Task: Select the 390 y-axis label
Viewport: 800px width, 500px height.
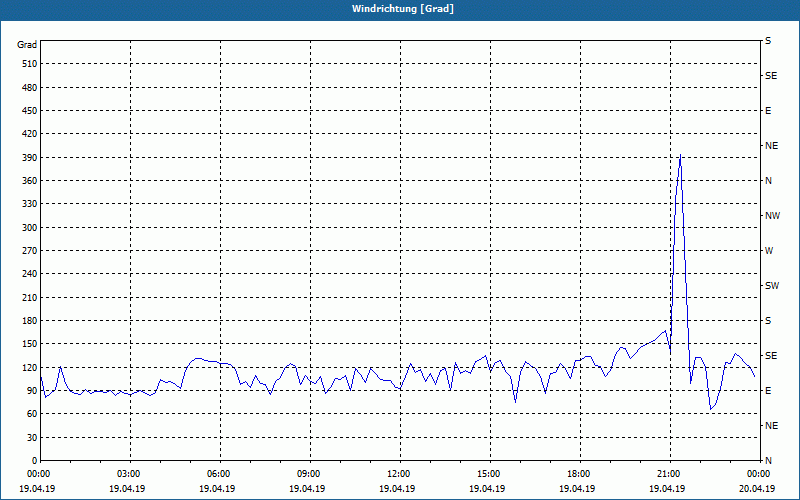Action: click(30, 158)
